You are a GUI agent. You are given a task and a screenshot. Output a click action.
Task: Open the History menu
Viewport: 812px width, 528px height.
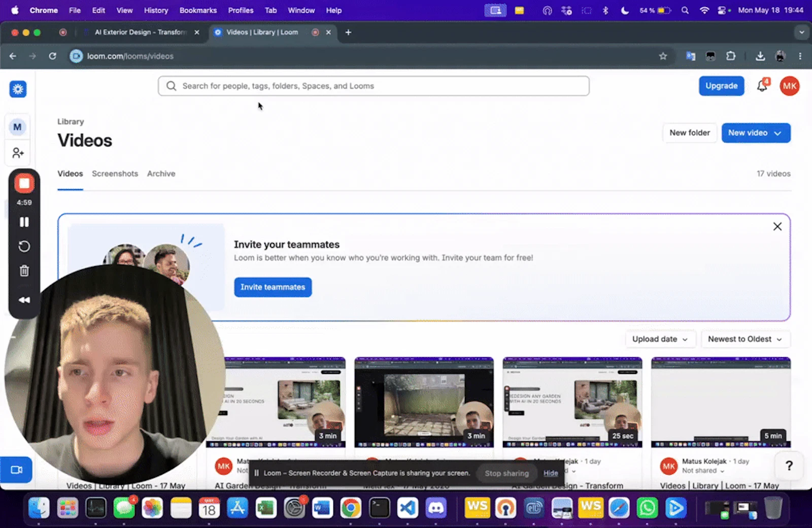(x=156, y=10)
